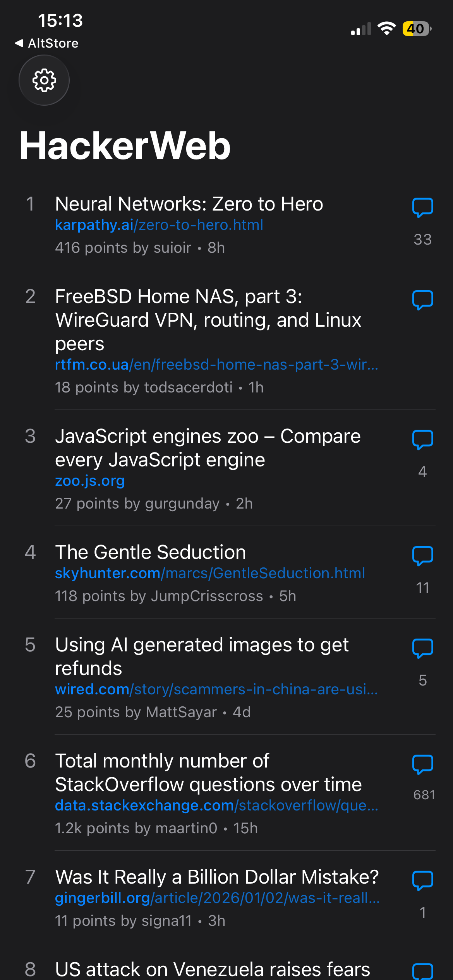Open rtfm.co.ua FreeBSD article link
The image size is (453, 980).
216,365
